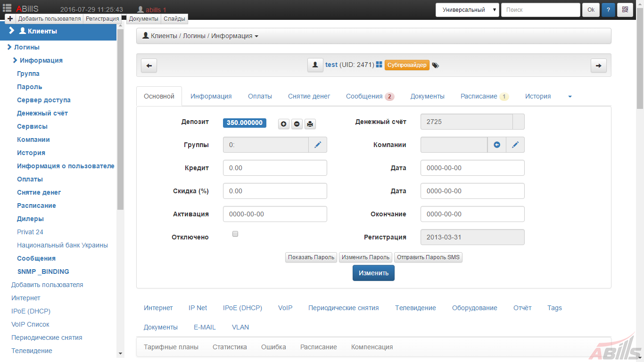The image size is (644, 362).
Task: Go to previous user arrow
Action: (149, 66)
